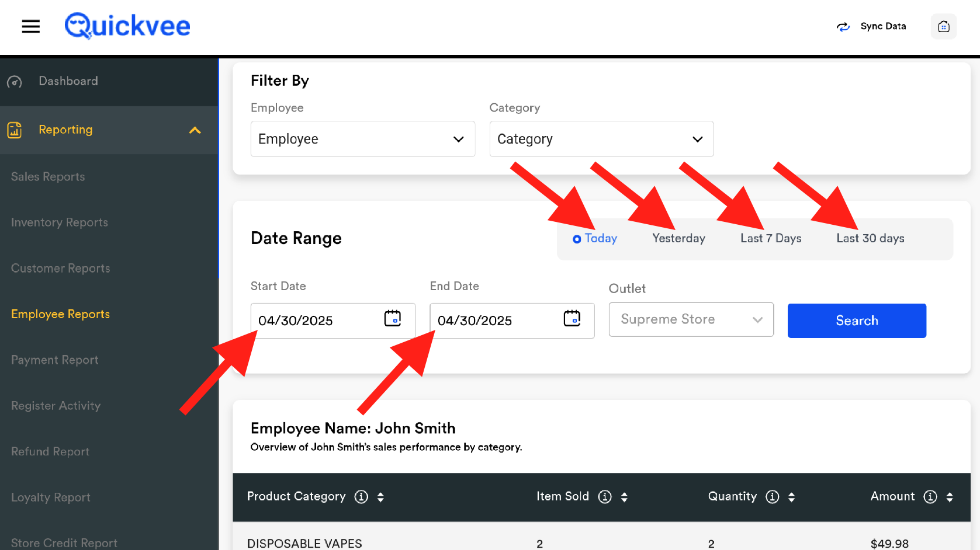
Task: Choose the Last 30 days range
Action: pyautogui.click(x=870, y=239)
